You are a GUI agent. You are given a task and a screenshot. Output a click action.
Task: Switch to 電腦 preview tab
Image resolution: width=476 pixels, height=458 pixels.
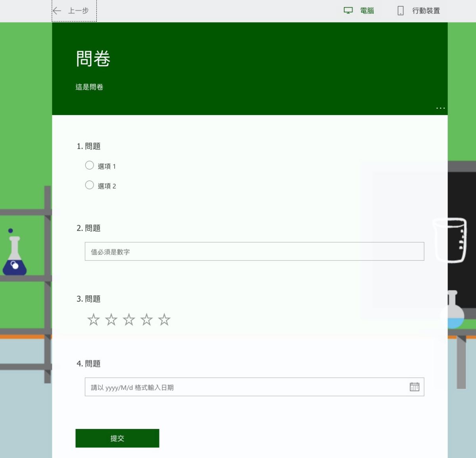pyautogui.click(x=367, y=11)
